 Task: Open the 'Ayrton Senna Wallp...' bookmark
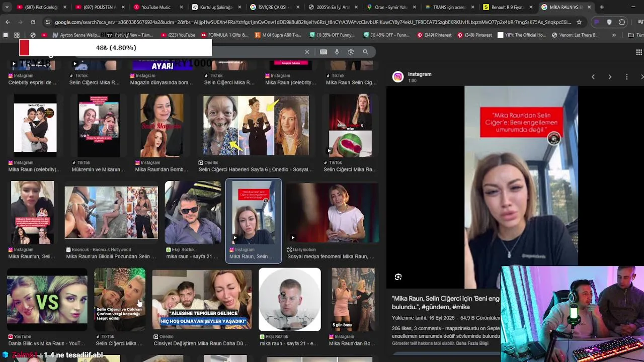pos(75,35)
